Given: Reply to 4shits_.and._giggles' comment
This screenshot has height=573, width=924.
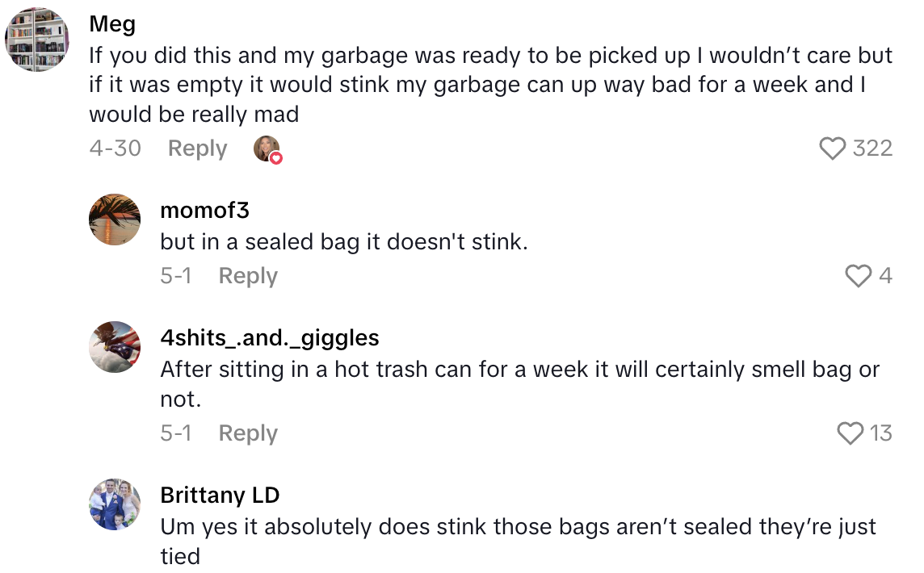Looking at the screenshot, I should pos(248,433).
